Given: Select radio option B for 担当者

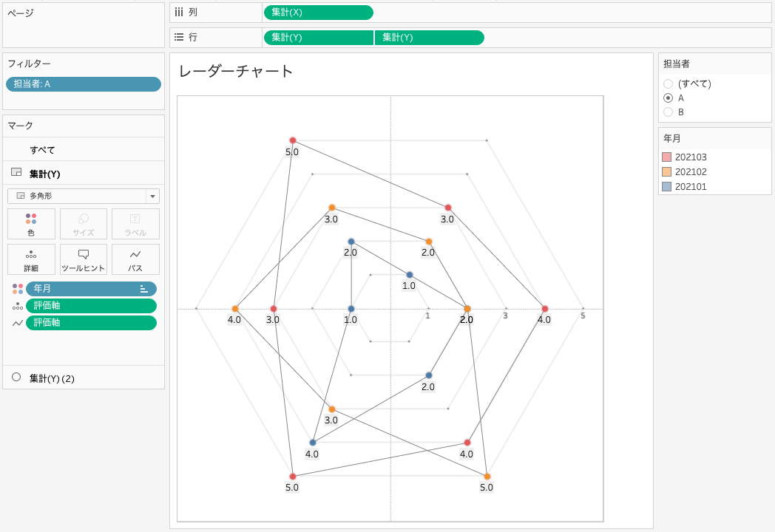Looking at the screenshot, I should pos(669,112).
